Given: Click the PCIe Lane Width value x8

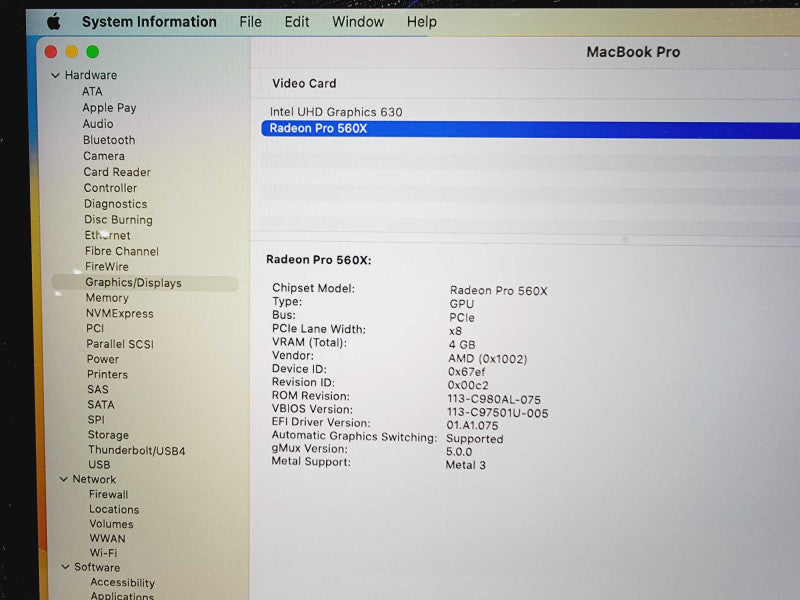Looking at the screenshot, I should point(455,331).
